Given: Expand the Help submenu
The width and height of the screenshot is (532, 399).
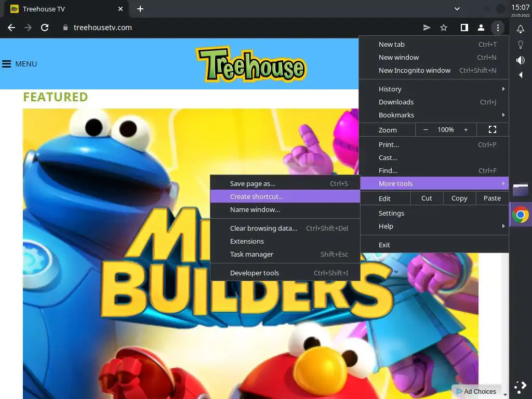Looking at the screenshot, I should (x=434, y=226).
